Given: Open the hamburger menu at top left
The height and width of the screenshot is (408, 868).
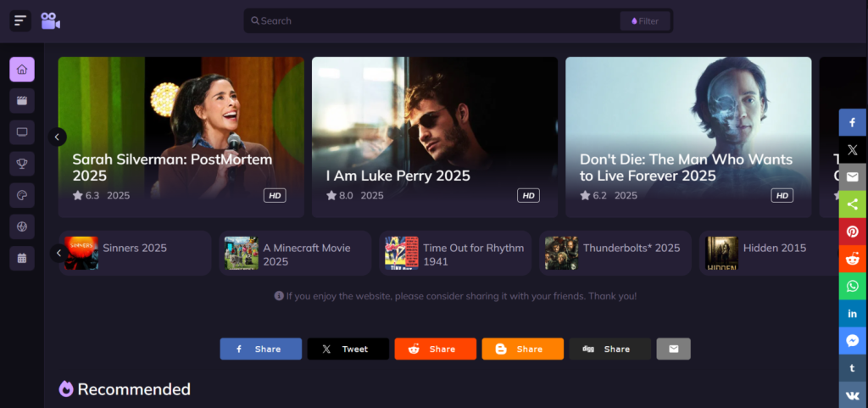Looking at the screenshot, I should point(20,21).
